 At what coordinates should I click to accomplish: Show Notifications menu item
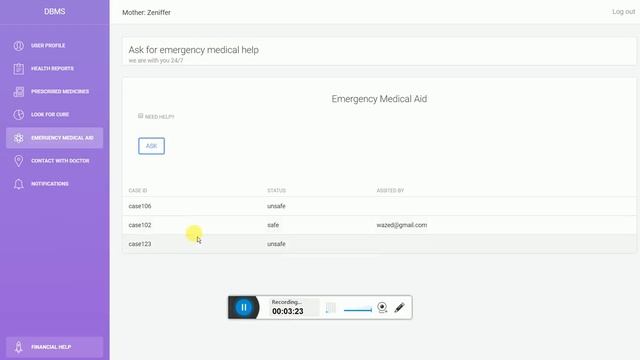pyautogui.click(x=50, y=184)
